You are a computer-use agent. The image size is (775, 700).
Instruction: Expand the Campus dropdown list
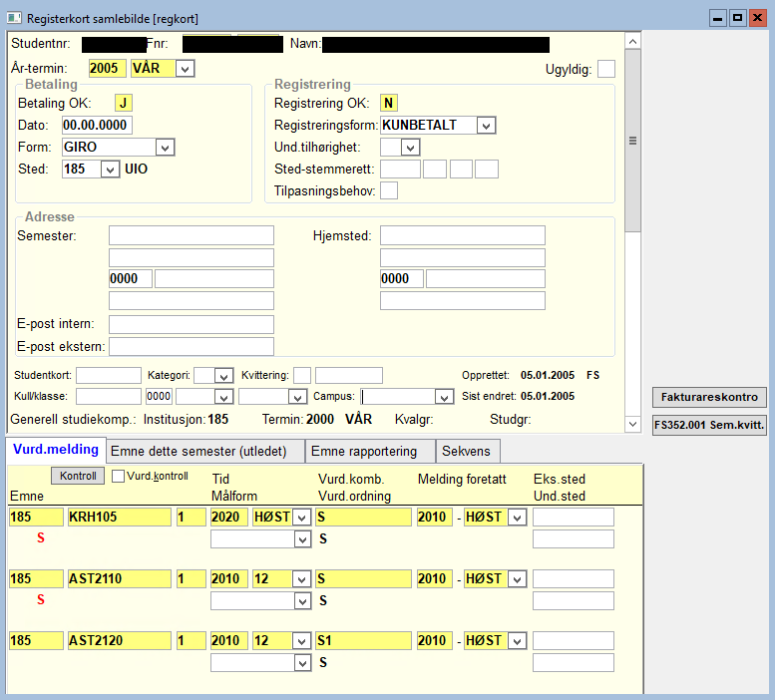(x=444, y=397)
